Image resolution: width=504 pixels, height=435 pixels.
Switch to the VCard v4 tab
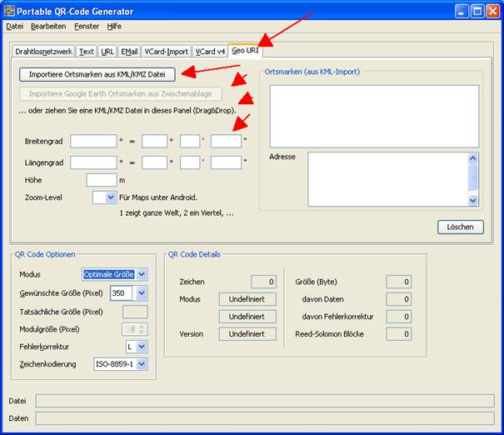[210, 52]
